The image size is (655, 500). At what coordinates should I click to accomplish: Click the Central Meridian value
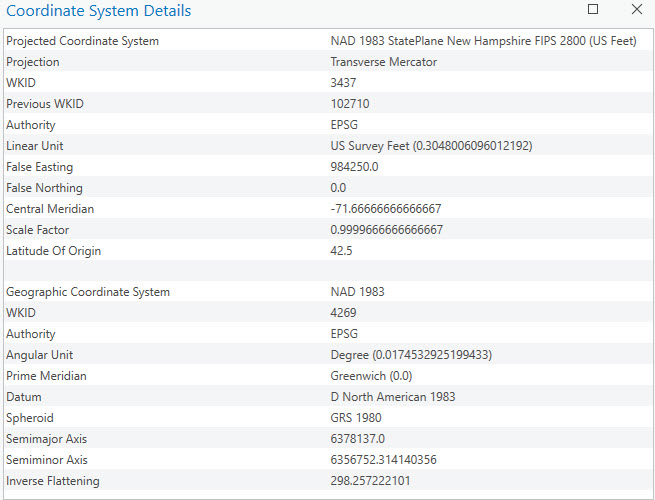(x=385, y=209)
